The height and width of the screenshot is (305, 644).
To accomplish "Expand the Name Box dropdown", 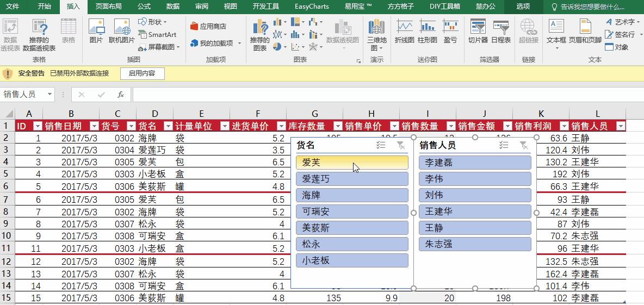I will coord(49,95).
